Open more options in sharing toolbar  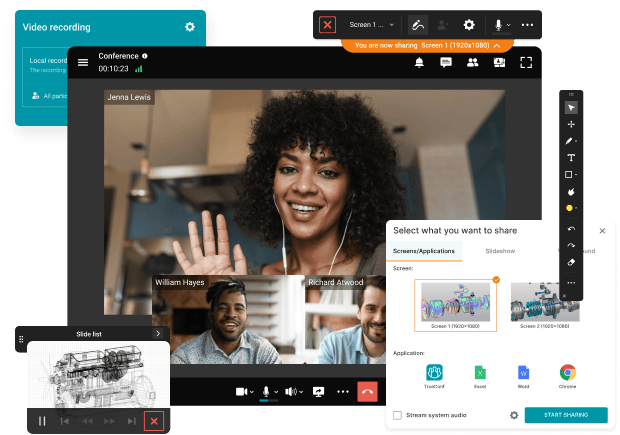(x=527, y=25)
